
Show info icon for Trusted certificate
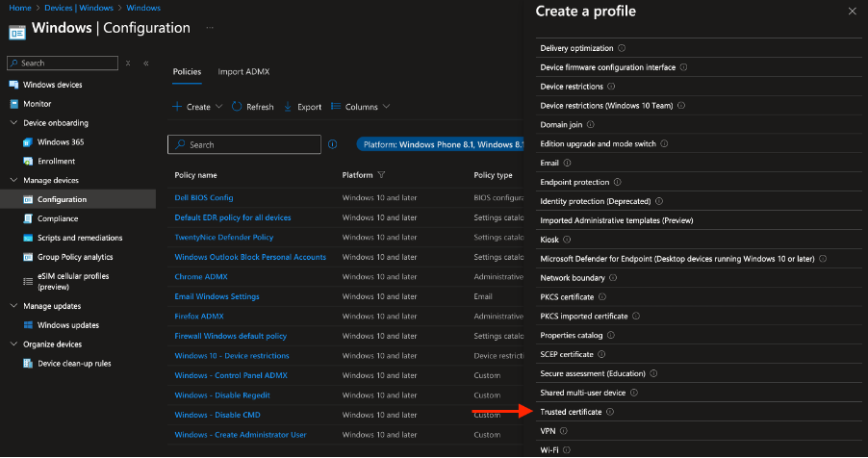tap(610, 412)
